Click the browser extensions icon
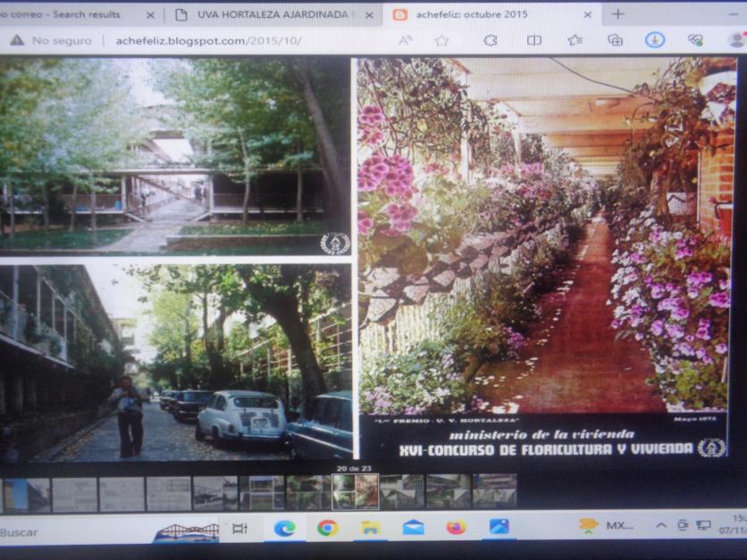Viewport: 747px width, 560px height. [x=490, y=40]
